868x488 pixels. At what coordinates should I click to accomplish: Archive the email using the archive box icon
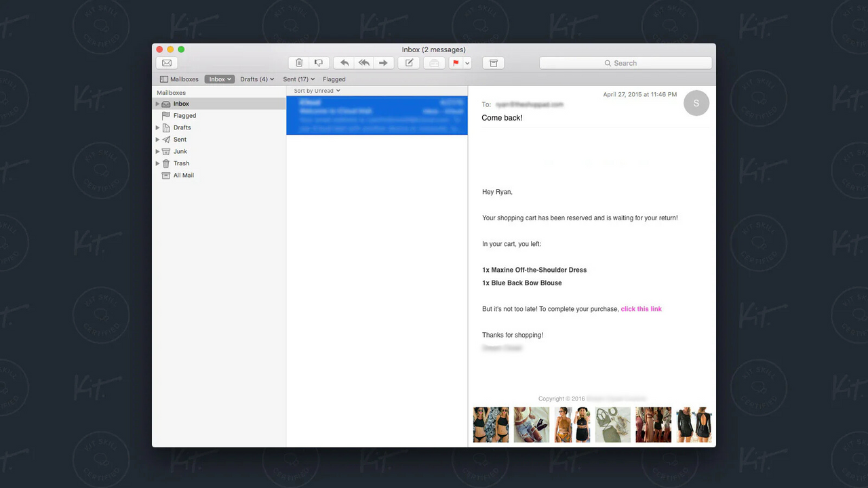(493, 62)
